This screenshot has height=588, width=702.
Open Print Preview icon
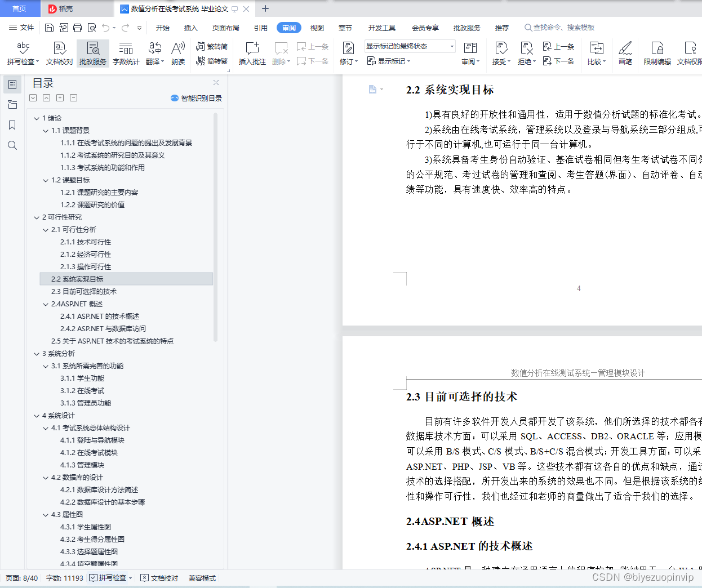pyautogui.click(x=91, y=28)
